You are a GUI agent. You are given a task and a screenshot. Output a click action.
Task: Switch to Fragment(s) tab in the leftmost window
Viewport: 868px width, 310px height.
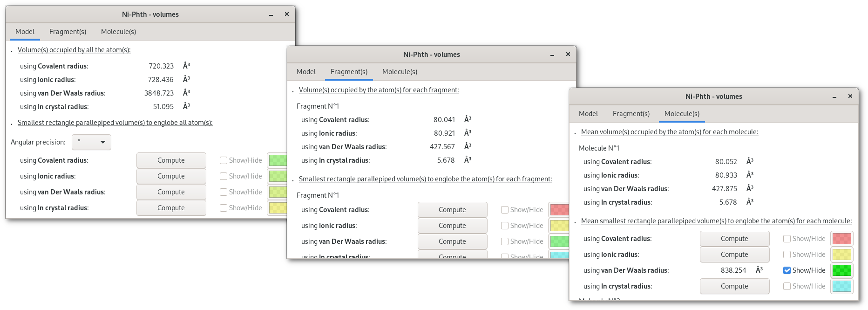tap(68, 32)
